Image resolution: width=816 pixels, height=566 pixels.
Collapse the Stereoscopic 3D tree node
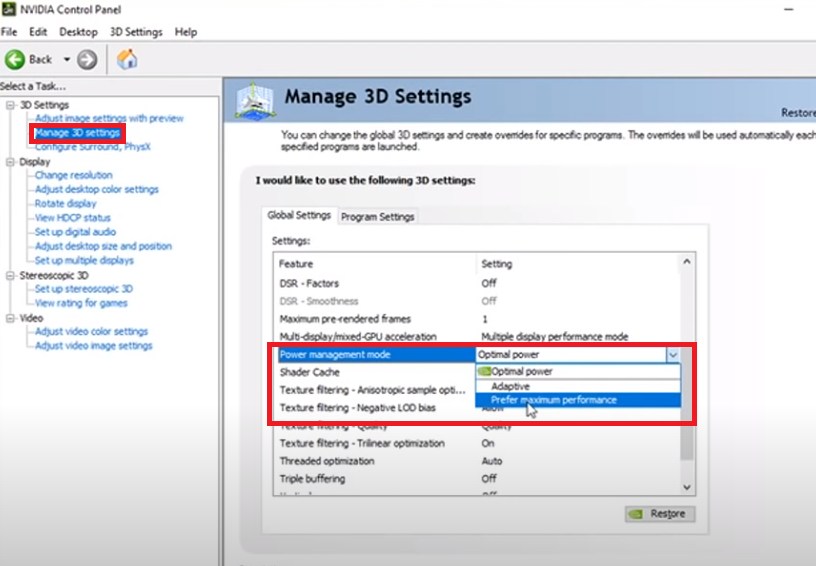pyautogui.click(x=10, y=275)
